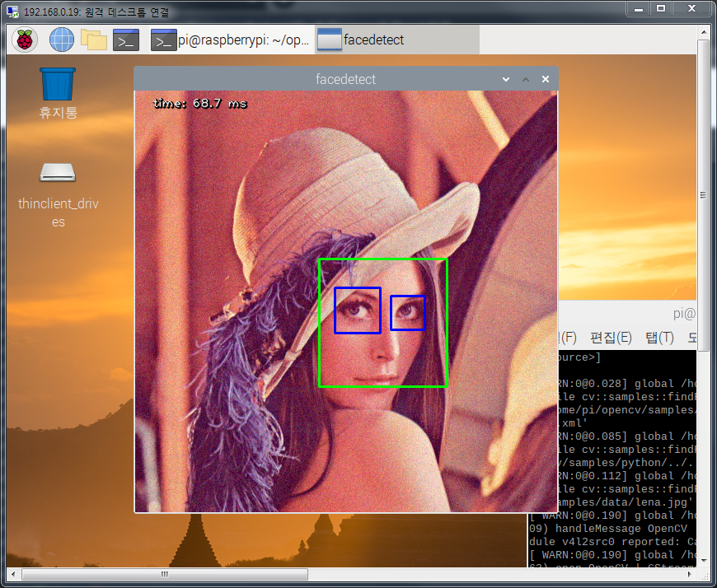Image resolution: width=717 pixels, height=588 pixels.
Task: Open the 휴지통 trash desktop icon
Action: (x=58, y=94)
